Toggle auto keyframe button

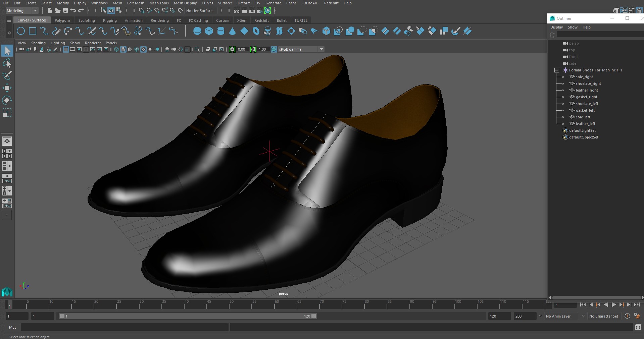627,316
